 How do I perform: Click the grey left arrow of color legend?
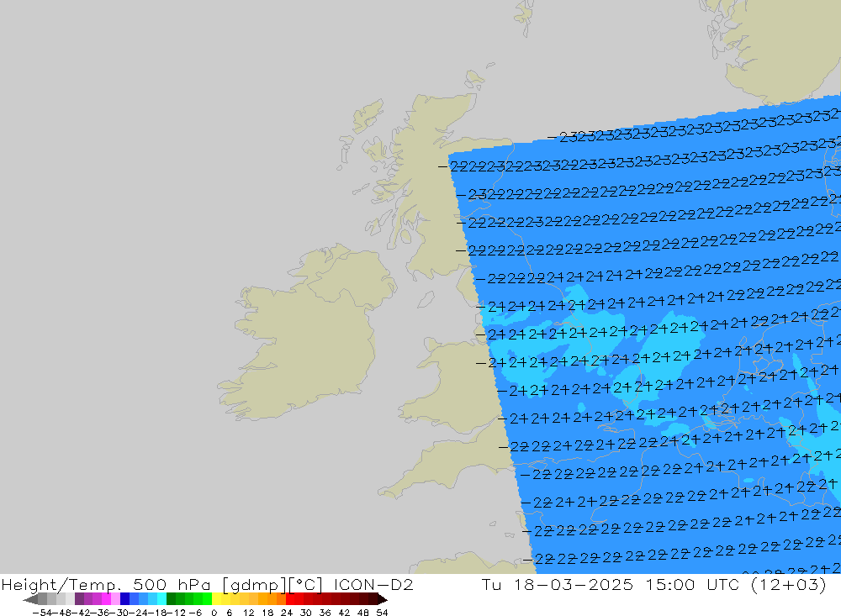[30, 599]
